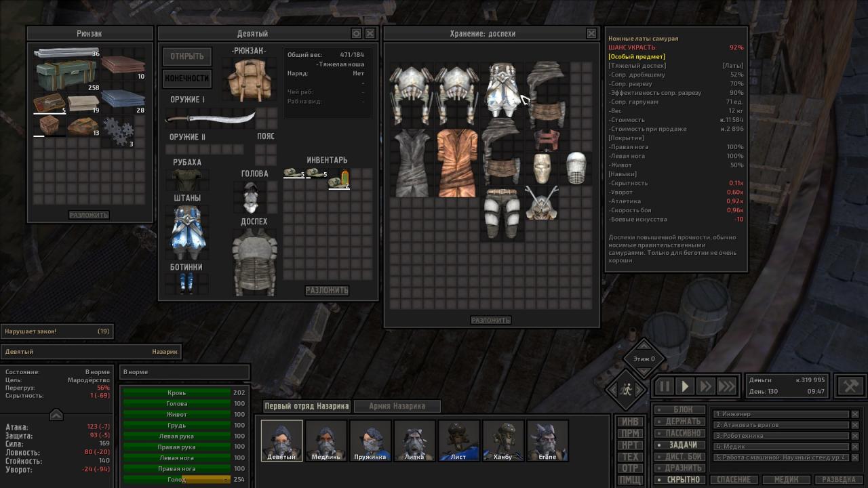Click the pin icon in Девятый window title
Viewport: 868px width, 488px height.
pos(357,33)
